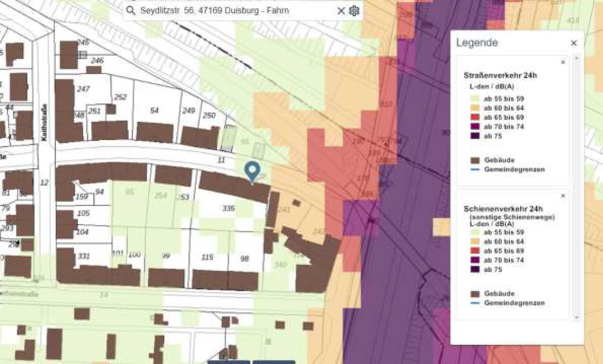Click the 'Legende' panel title
Image resolution: width=603 pixels, height=364 pixels.
[x=477, y=43]
